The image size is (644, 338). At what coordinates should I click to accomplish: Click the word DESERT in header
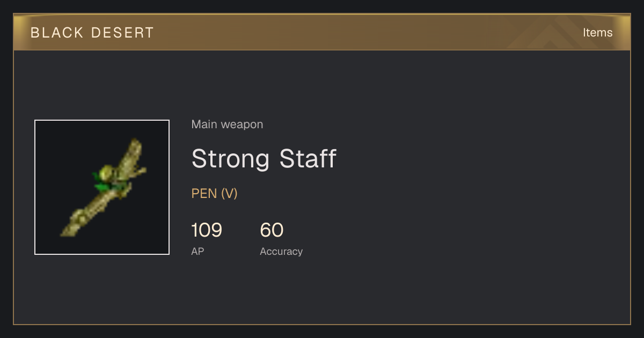tap(123, 33)
